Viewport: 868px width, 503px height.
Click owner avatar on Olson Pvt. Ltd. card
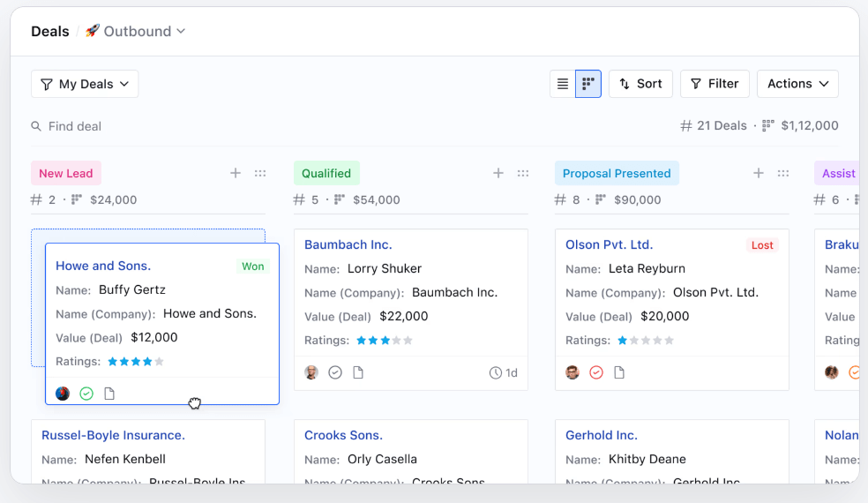[x=572, y=372]
